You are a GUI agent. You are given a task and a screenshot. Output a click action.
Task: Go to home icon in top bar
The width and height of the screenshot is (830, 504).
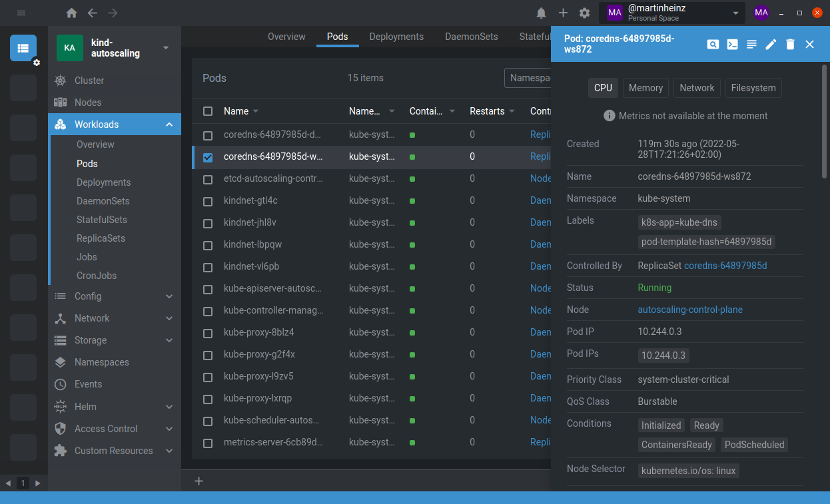(71, 13)
